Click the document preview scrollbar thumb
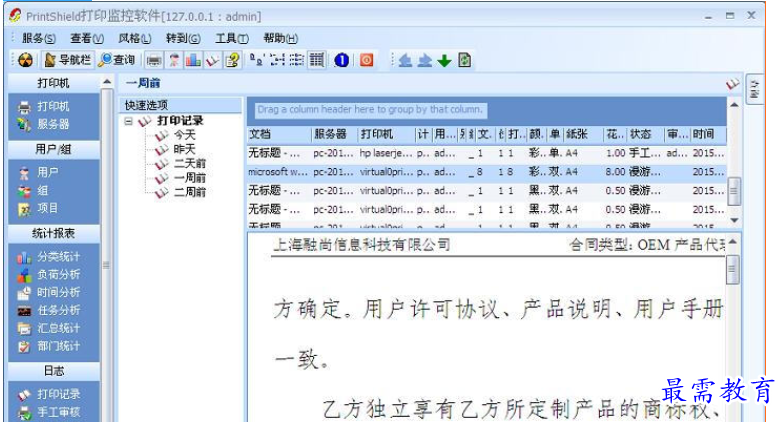 [733, 269]
